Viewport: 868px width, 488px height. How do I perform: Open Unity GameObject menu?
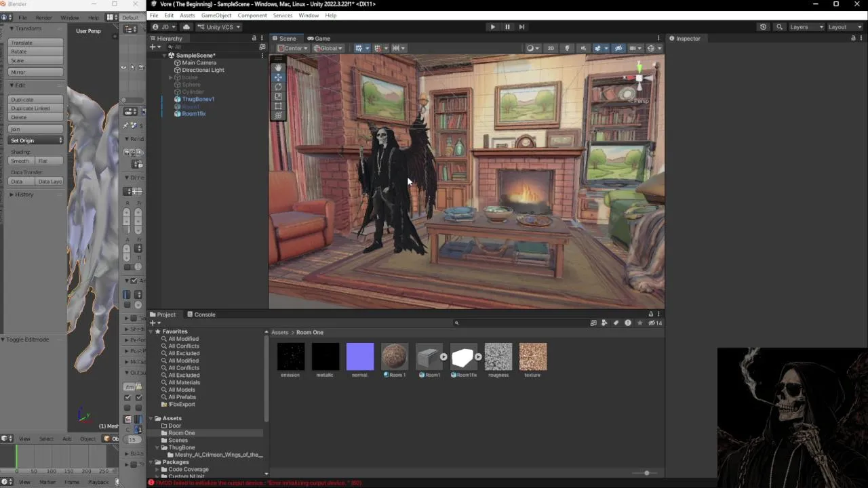(216, 16)
